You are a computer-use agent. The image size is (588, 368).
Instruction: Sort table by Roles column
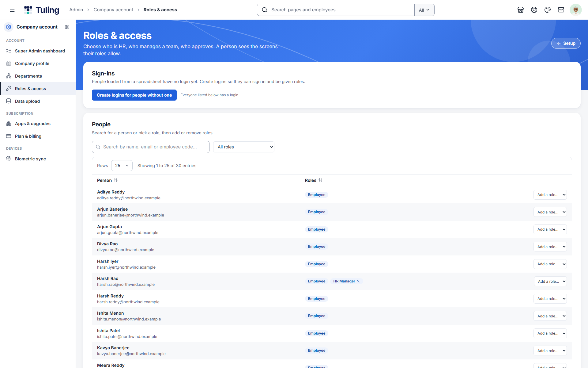point(314,180)
